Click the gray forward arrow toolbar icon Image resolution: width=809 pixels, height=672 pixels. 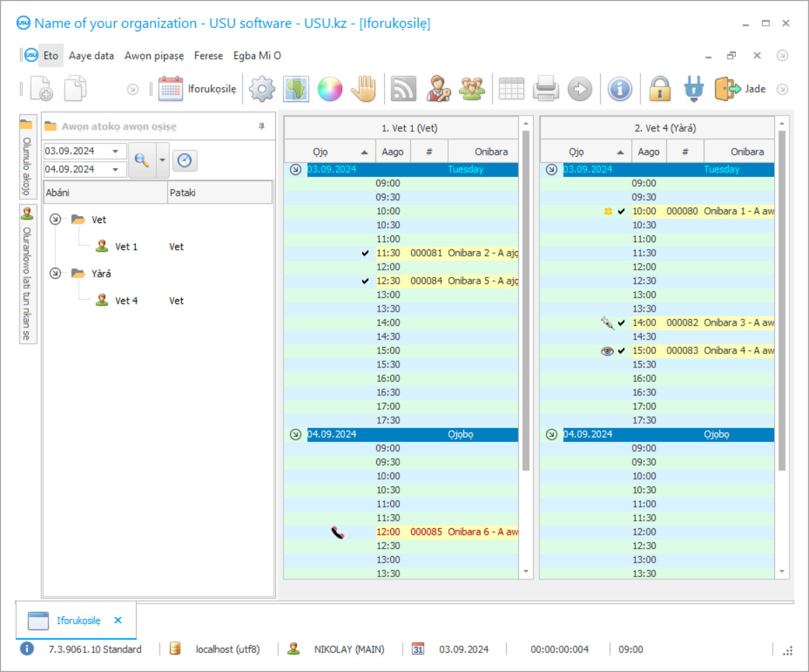(x=580, y=89)
